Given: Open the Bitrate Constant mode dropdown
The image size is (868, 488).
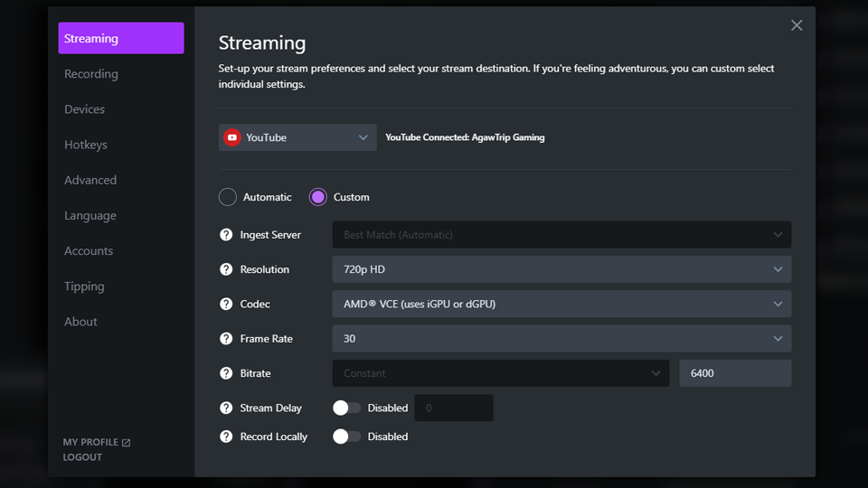Looking at the screenshot, I should [x=500, y=373].
